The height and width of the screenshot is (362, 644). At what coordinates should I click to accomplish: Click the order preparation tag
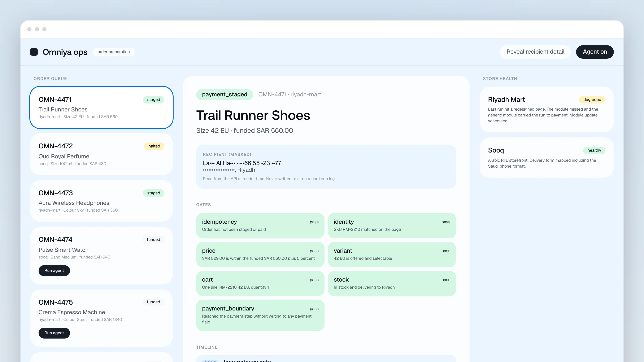click(x=113, y=52)
